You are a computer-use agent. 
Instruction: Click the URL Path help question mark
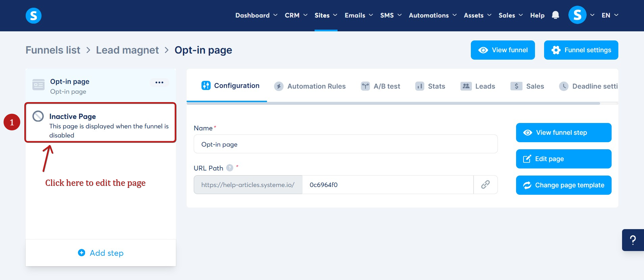click(x=230, y=168)
